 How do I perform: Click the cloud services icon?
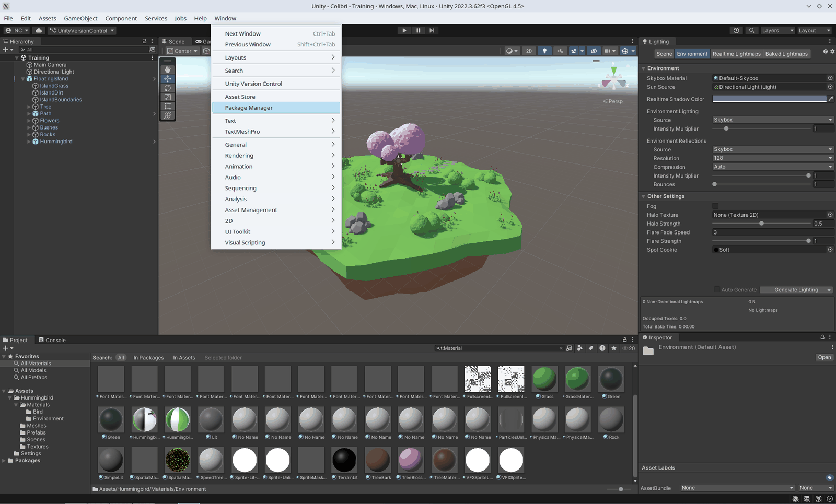pos(39,30)
